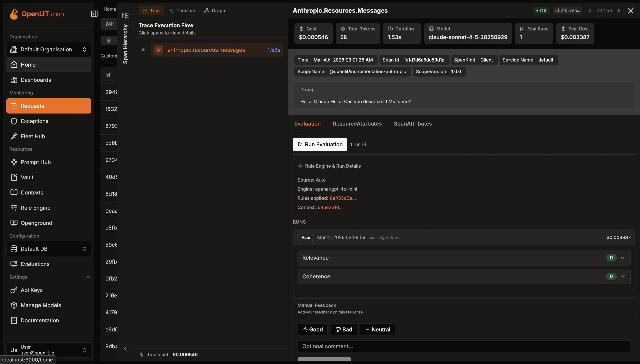This screenshot has width=640, height=364.
Task: Switch to the Timeline view tab
Action: 182,11
